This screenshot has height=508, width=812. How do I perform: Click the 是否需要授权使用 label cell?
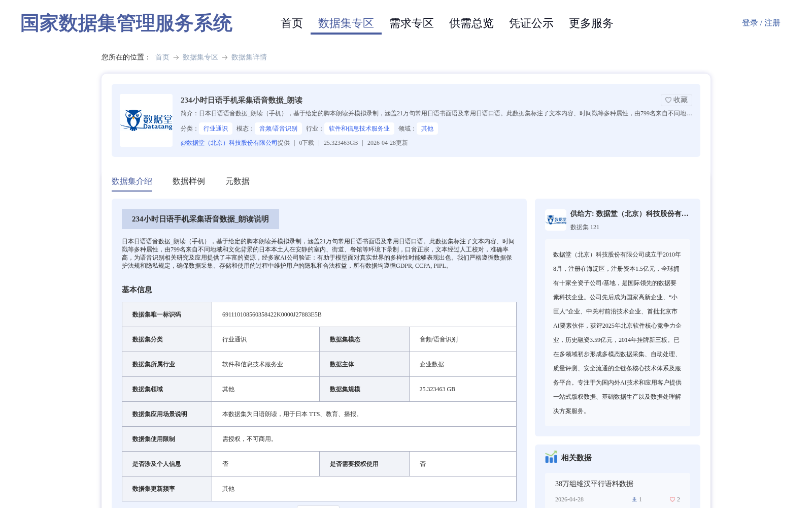point(364,464)
